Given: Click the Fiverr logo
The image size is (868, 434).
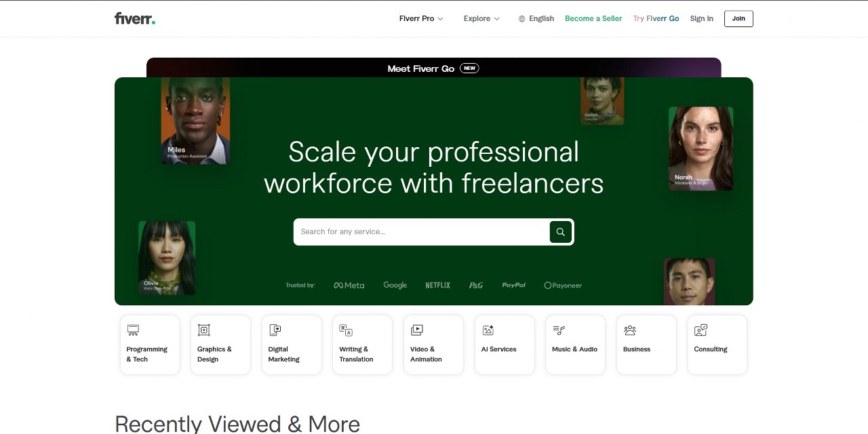Looking at the screenshot, I should 135,19.
